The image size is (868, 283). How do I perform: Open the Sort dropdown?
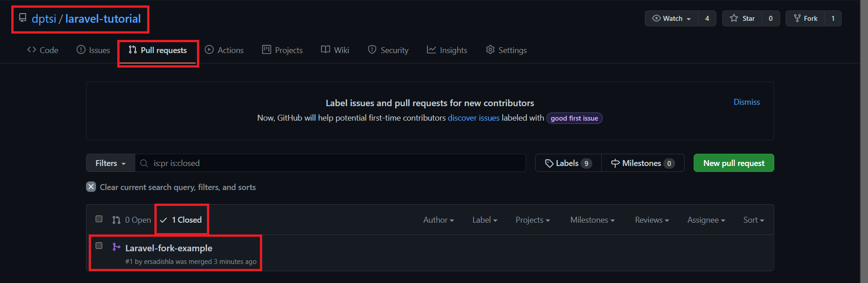[753, 220]
